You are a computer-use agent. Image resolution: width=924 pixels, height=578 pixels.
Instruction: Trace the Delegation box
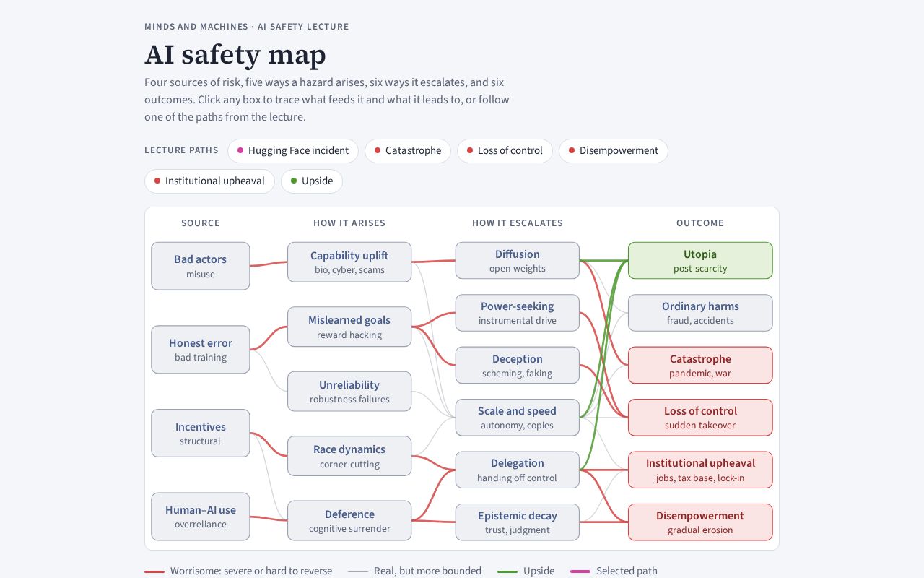tap(518, 470)
